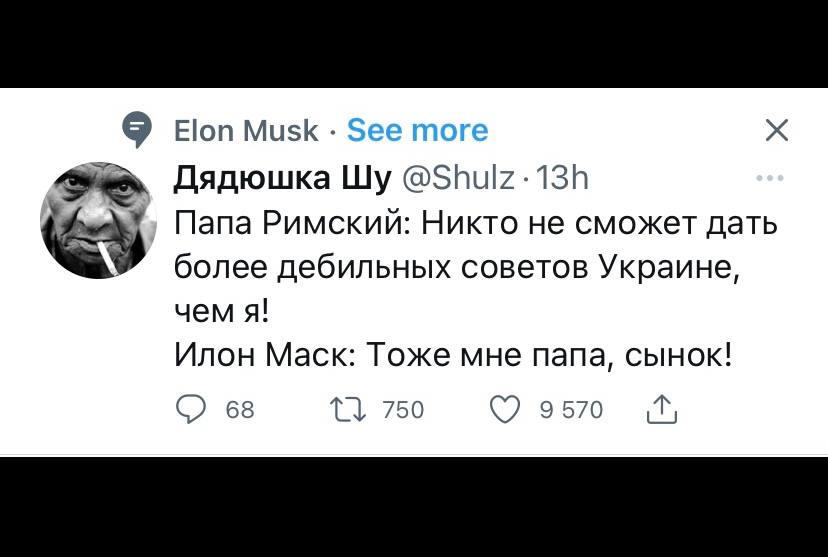Click the display name Дядюшка Шу
Viewport: 828px width, 557px height.
pos(282,178)
